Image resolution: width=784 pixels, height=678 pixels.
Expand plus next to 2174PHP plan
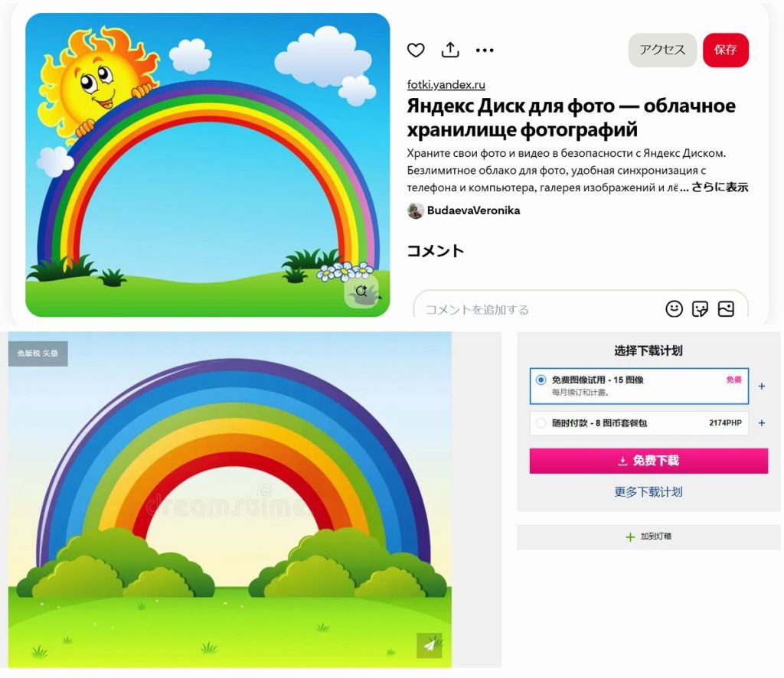click(762, 423)
